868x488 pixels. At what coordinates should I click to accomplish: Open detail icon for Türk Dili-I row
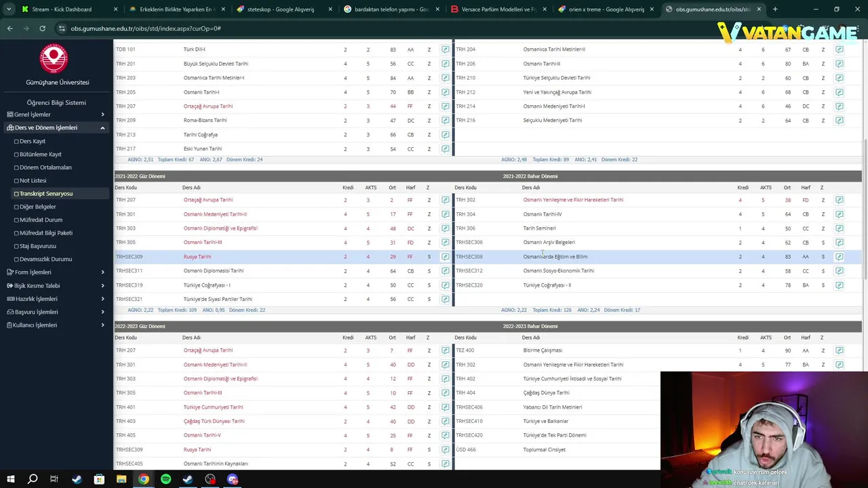tap(445, 49)
